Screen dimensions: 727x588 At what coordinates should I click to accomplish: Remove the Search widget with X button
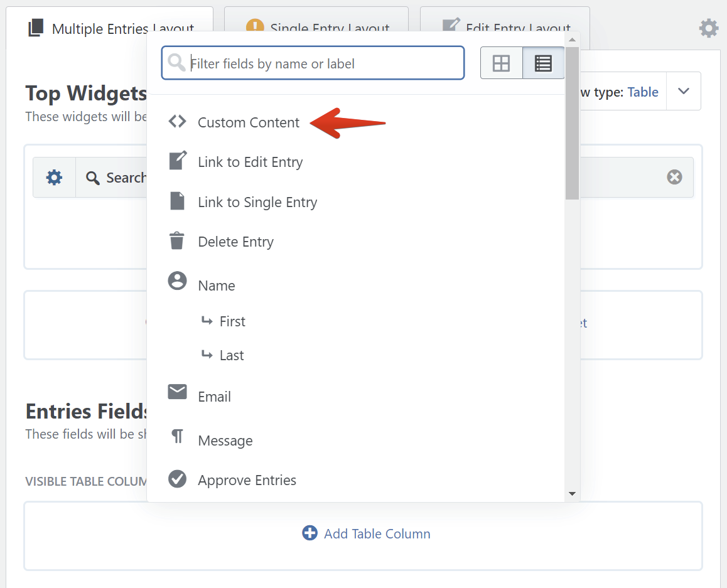click(674, 178)
